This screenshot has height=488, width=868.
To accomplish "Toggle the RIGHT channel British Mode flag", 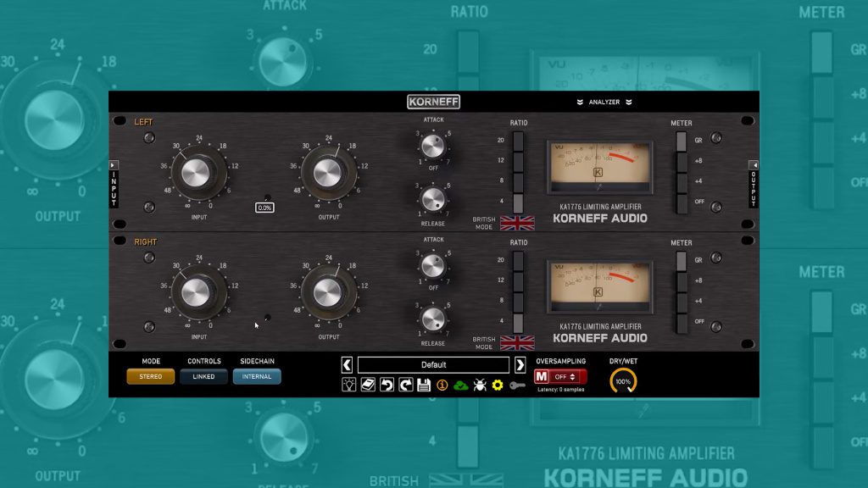I will tap(517, 342).
